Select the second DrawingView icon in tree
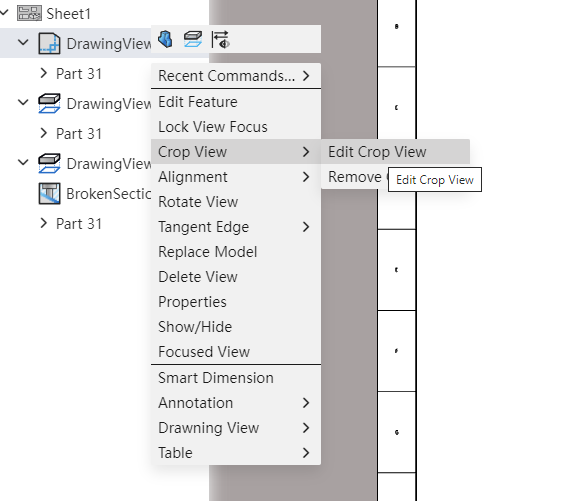Image resolution: width=561 pixels, height=501 pixels. (49, 103)
